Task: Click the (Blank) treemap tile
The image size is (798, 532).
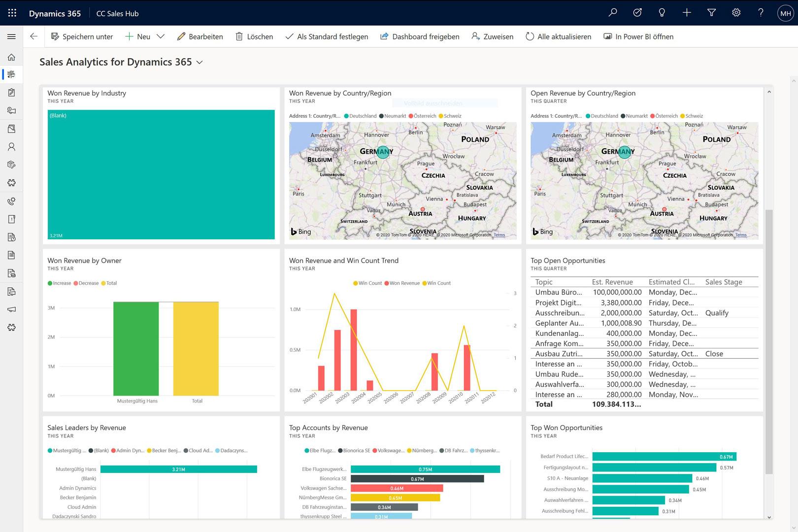Action: pyautogui.click(x=161, y=174)
